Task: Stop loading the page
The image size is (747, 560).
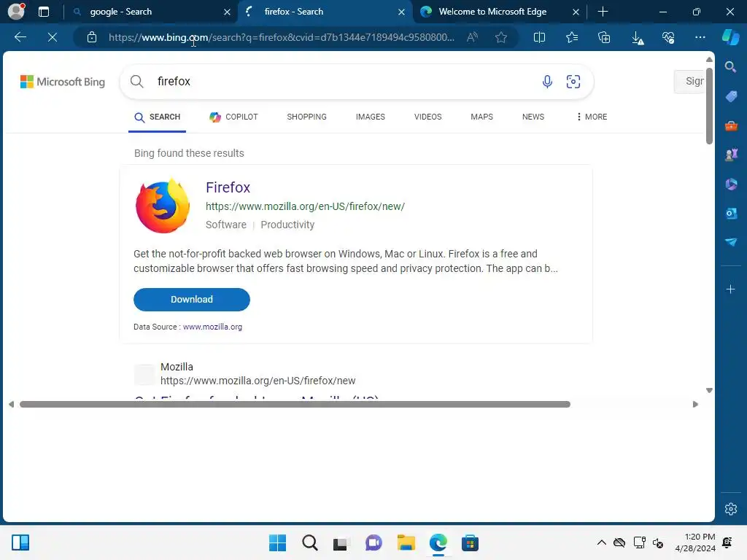Action: click(53, 37)
